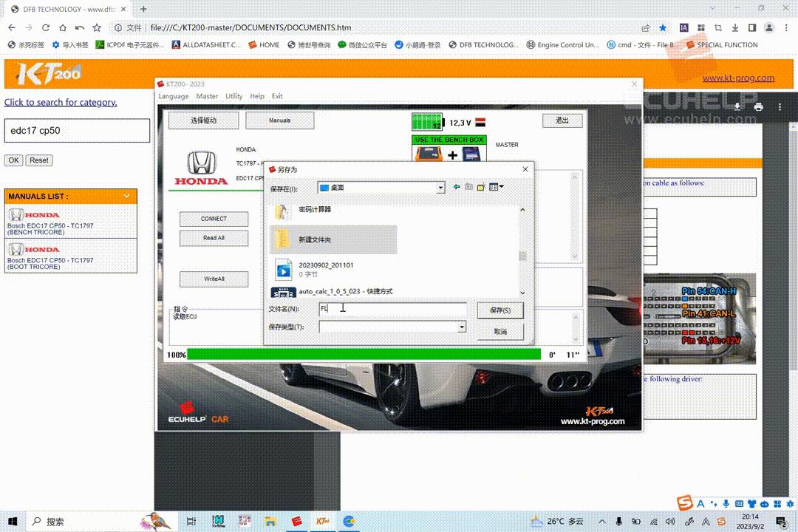
Task: Click the 退出 button in KT200
Action: [x=562, y=120]
